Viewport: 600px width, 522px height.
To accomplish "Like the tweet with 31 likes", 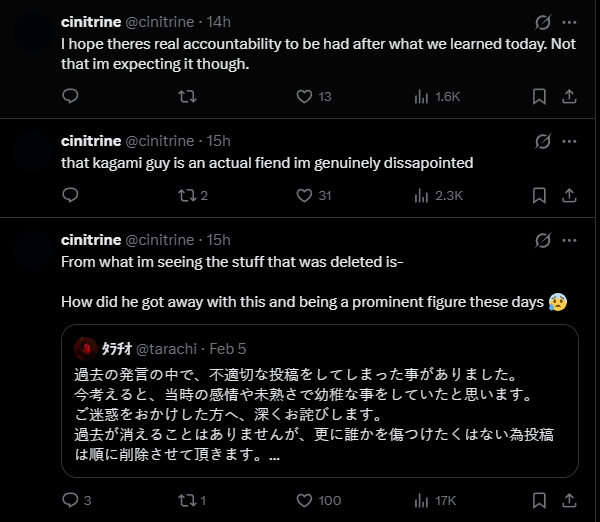I will (314, 196).
